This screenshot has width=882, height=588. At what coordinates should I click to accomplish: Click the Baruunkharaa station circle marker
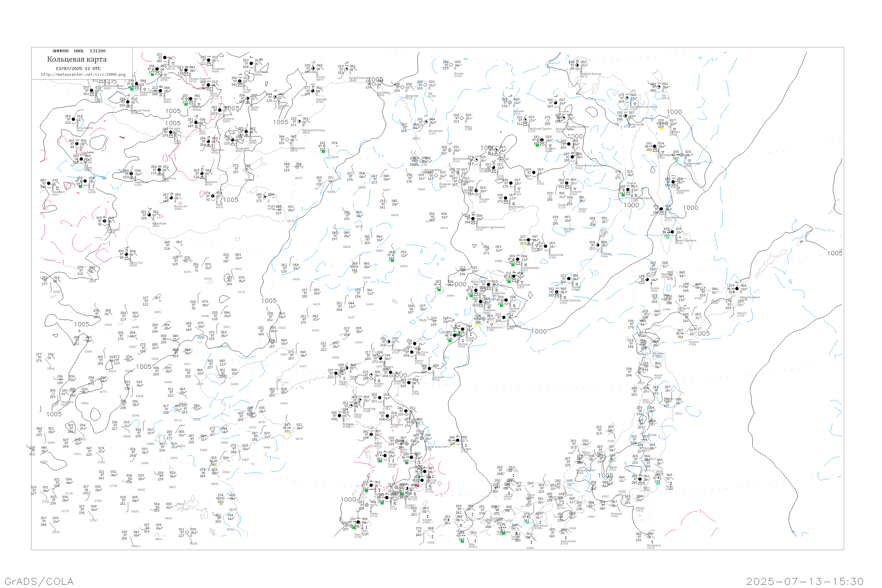tap(73, 119)
